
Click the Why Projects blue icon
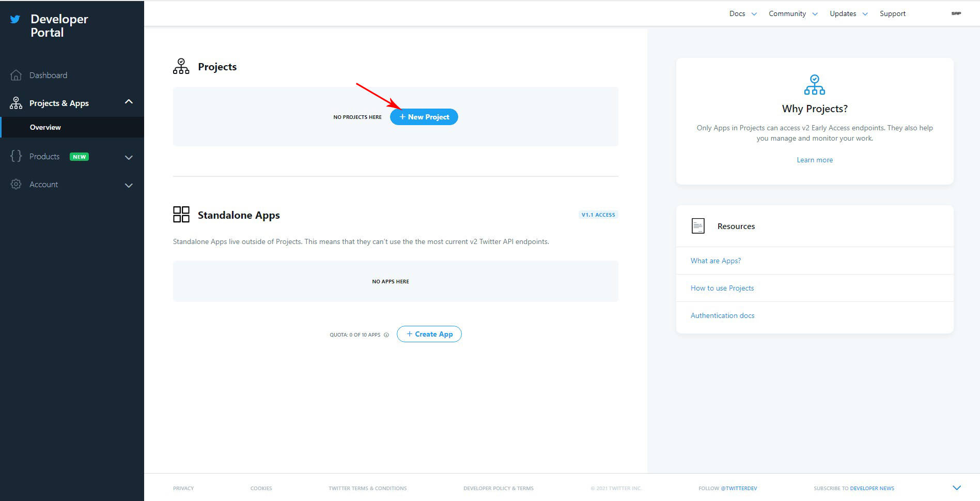point(815,85)
